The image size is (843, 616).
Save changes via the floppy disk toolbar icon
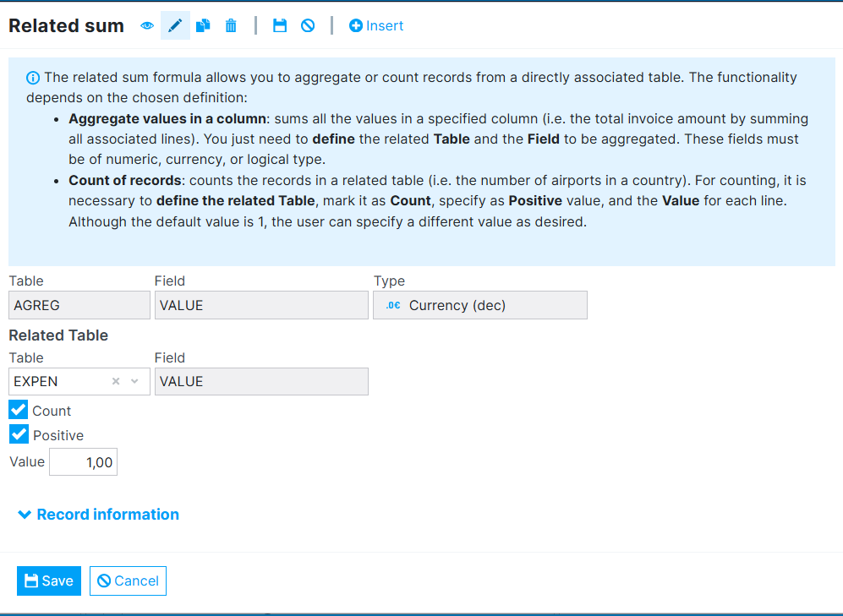(280, 25)
